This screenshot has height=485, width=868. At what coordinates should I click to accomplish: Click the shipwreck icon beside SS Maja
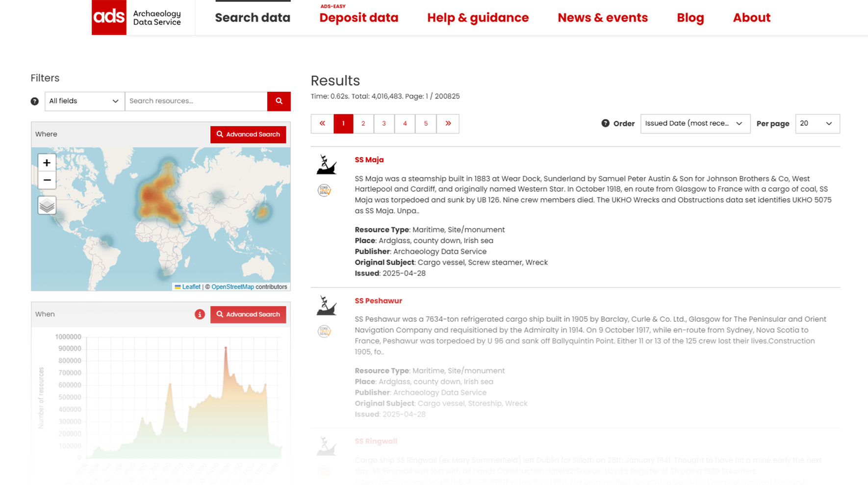click(326, 165)
